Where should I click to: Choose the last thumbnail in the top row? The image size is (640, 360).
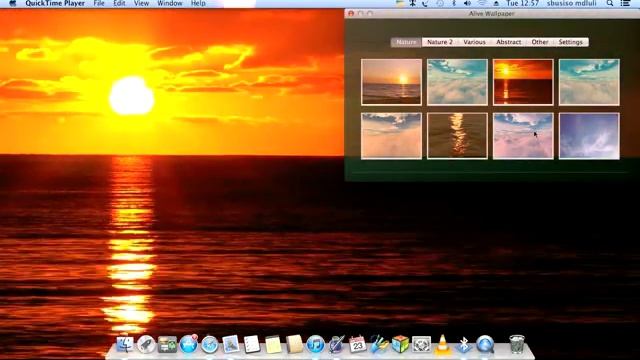[x=589, y=82]
